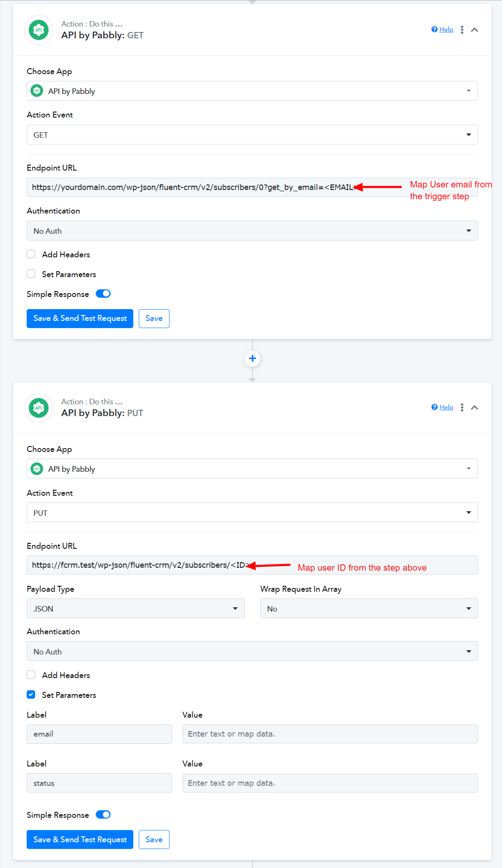
Task: Open Choose App dropdown in PUT step
Action: (x=252, y=469)
